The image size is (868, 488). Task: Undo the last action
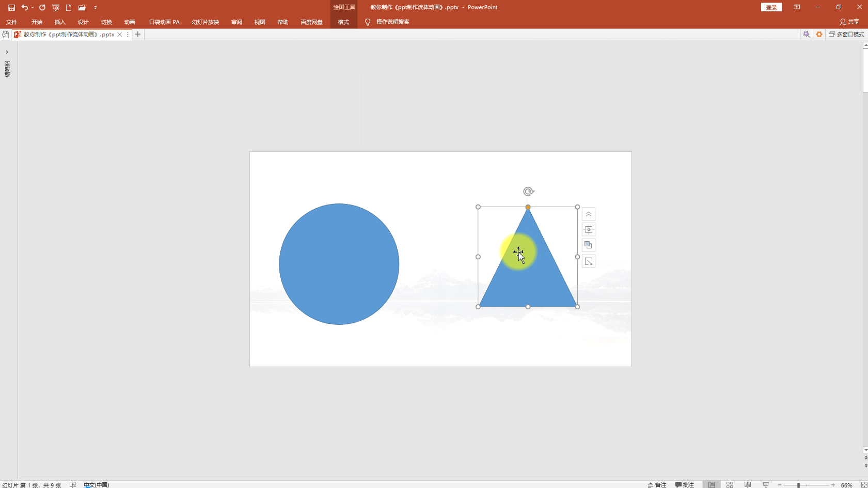[24, 7]
